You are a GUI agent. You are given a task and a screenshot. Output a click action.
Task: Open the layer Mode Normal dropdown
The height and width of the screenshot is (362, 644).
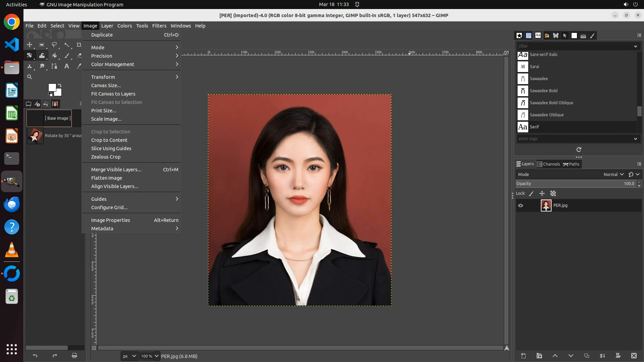[613, 174]
